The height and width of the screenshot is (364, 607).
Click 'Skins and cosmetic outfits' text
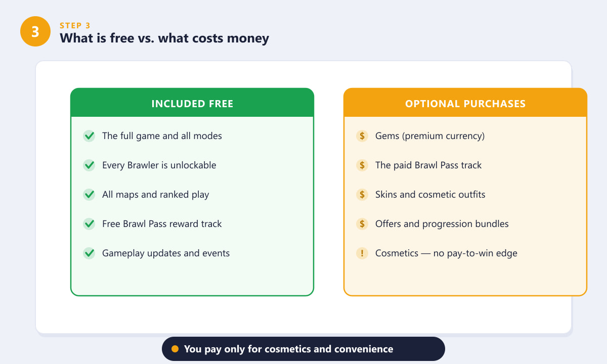430,195
